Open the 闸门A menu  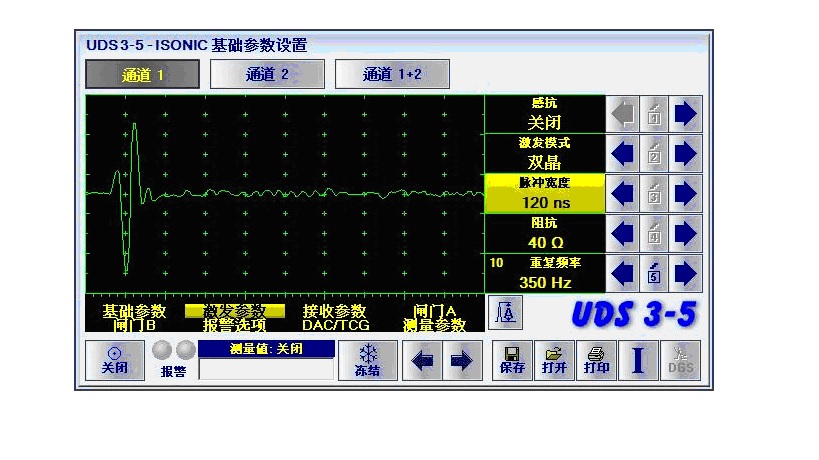(435, 311)
